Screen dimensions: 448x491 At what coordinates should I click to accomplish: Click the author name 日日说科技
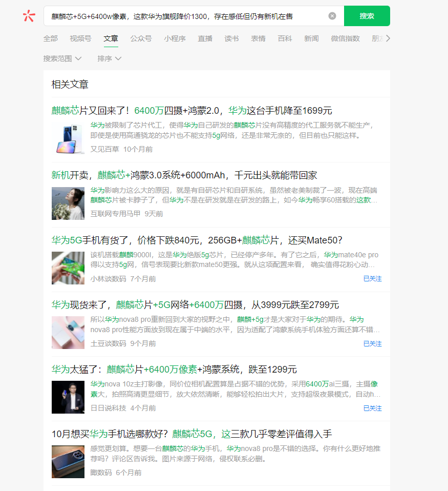point(108,408)
